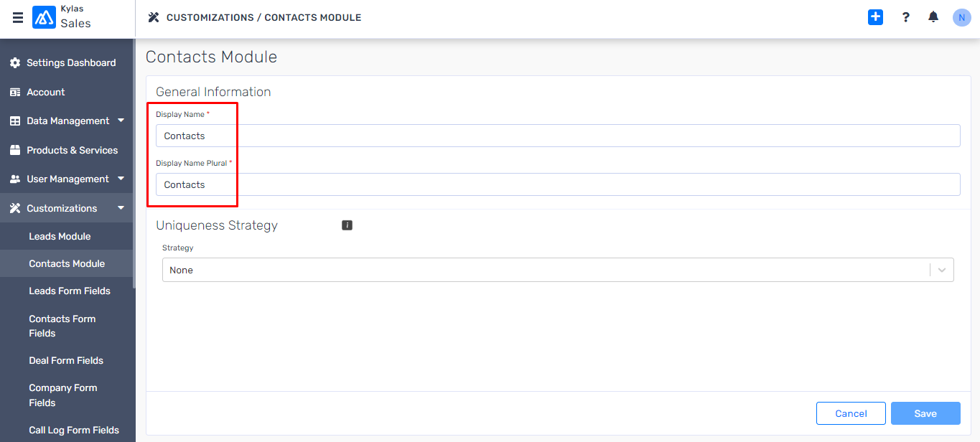
Task: Open the hamburger menu icon
Action: tap(18, 18)
